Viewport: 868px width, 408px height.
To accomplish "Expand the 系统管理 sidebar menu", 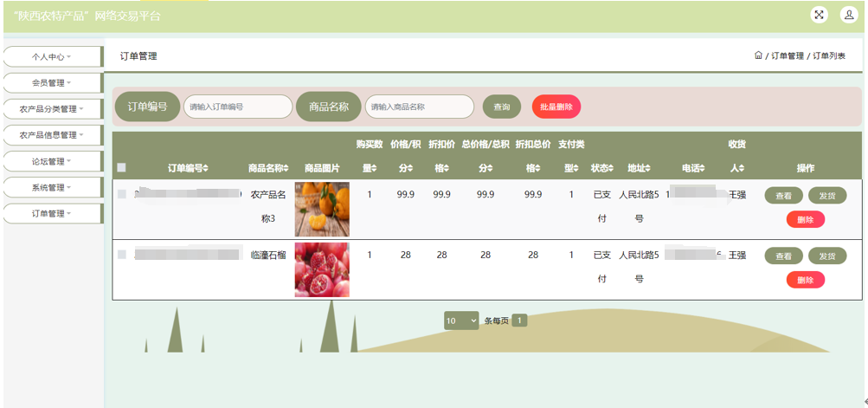I will (53, 187).
